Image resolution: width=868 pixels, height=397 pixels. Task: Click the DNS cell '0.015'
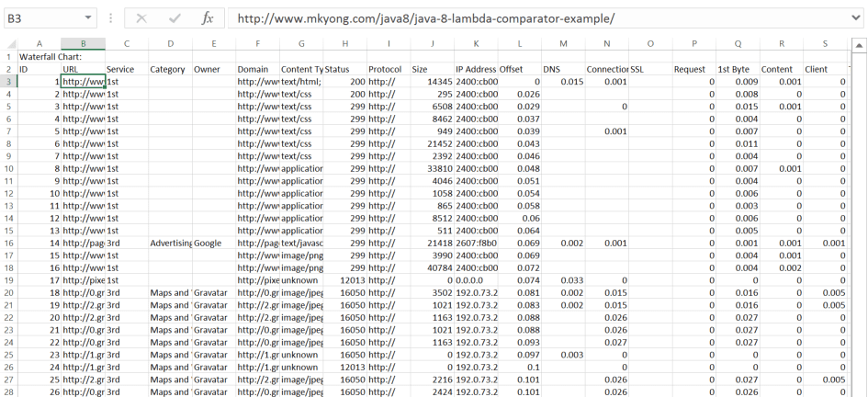pos(564,82)
